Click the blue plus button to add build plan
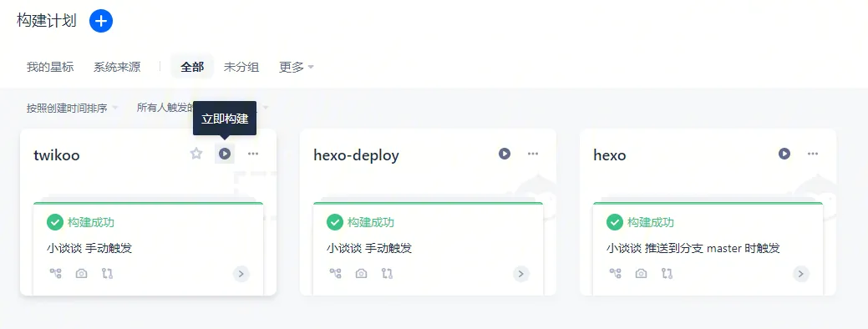868x329 pixels. click(101, 21)
